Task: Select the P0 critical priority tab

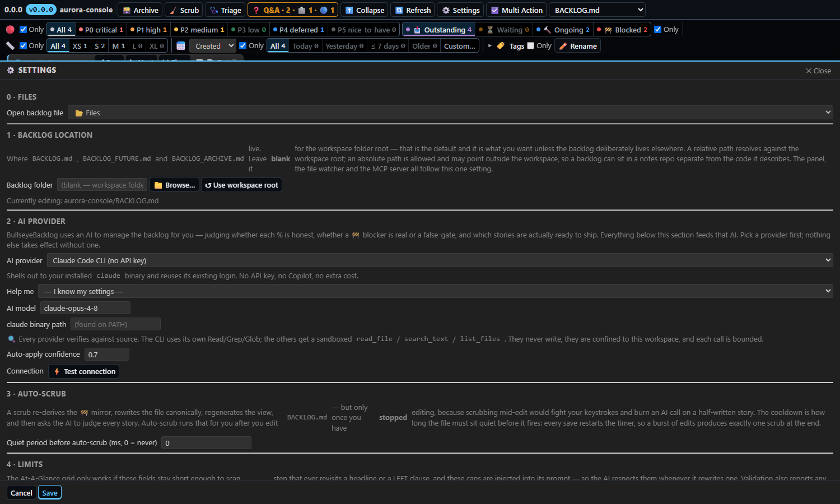Action: 101,30
